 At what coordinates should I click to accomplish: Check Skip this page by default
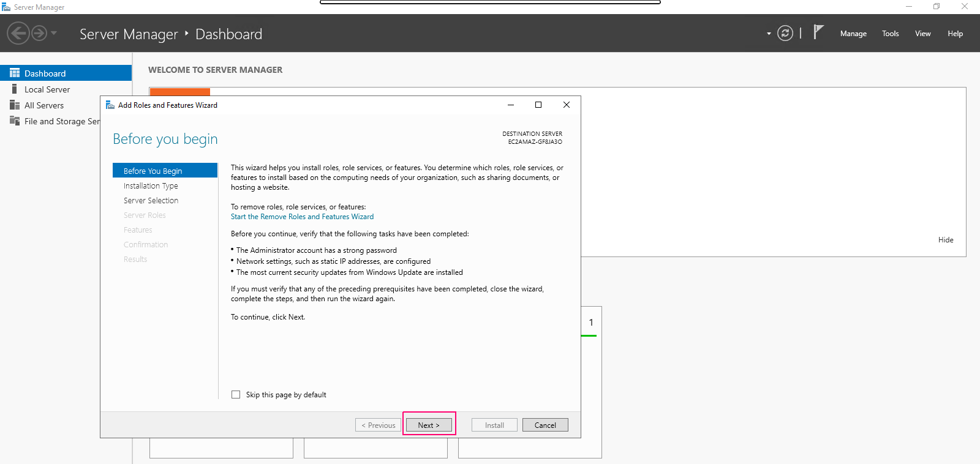236,395
